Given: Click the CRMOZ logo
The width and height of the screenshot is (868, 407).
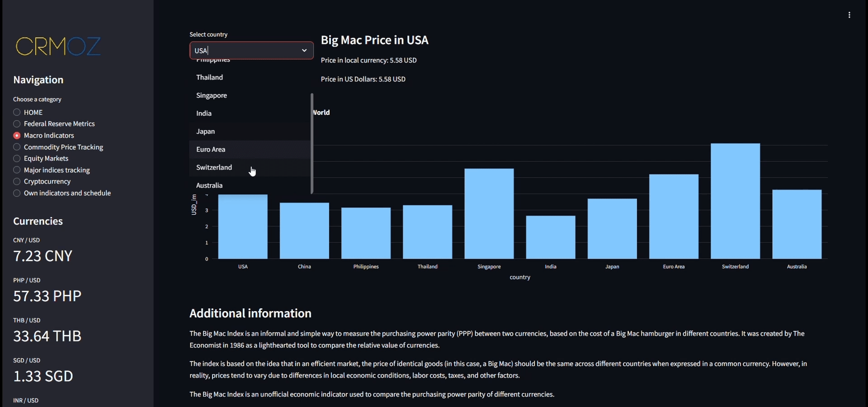Looking at the screenshot, I should tap(58, 46).
